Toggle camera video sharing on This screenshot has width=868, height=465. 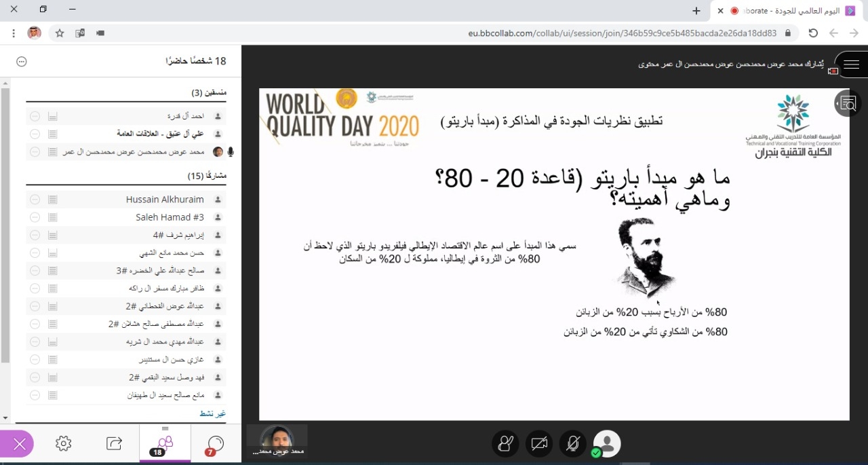[539, 443]
